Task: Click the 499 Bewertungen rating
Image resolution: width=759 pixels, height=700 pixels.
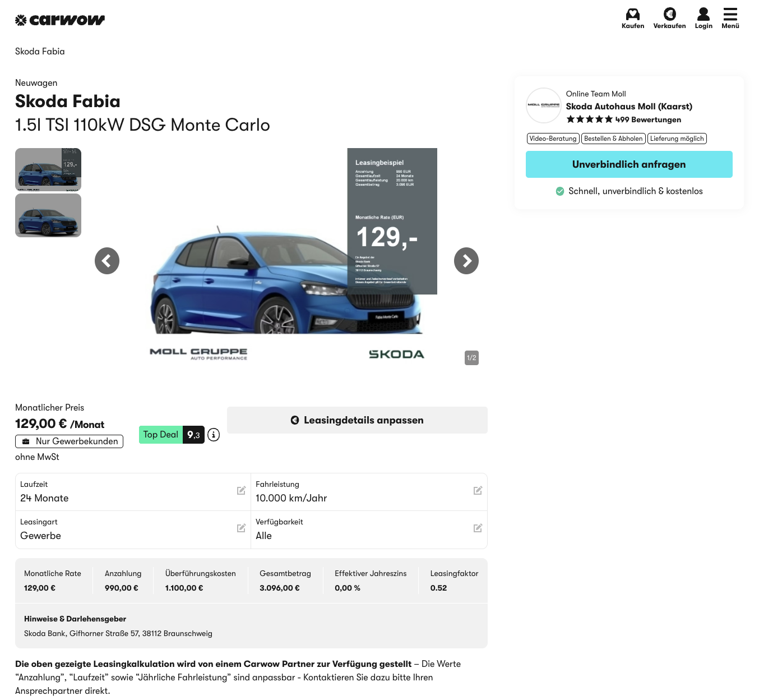Action: [647, 119]
